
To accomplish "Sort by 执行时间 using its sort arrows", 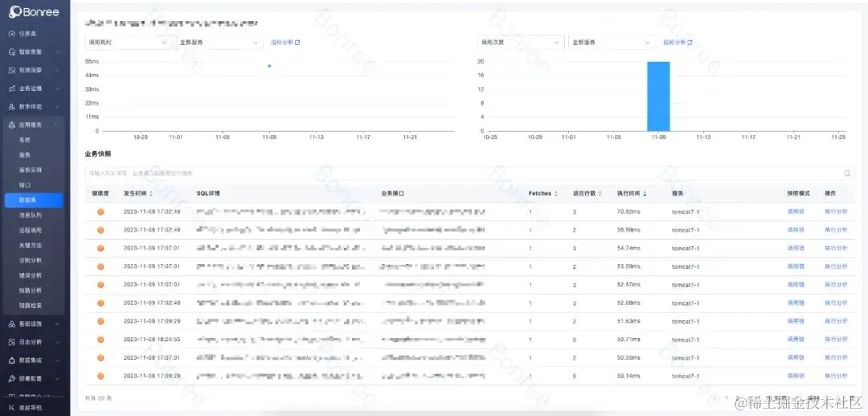I will coord(645,194).
